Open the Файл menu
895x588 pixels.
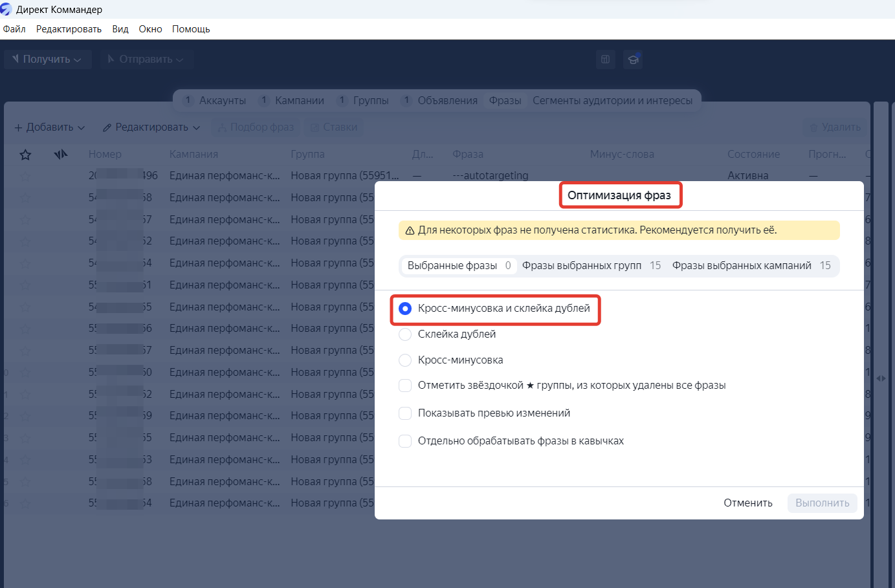pos(14,29)
